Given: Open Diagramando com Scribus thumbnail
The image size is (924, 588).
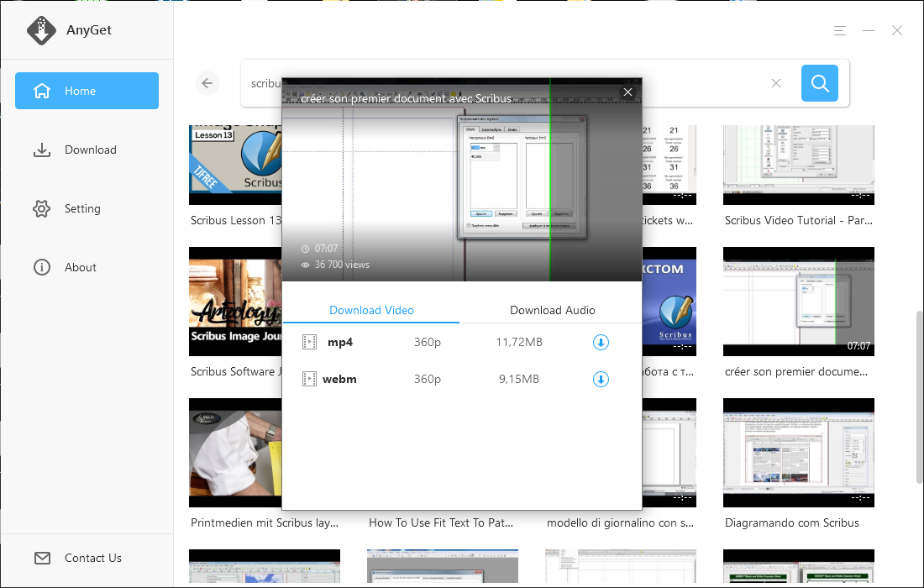Looking at the screenshot, I should tap(799, 453).
